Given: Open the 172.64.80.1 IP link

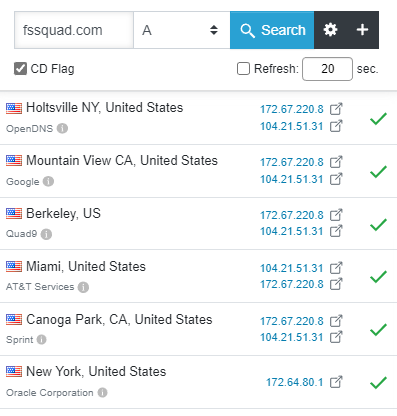Looking at the screenshot, I should [x=295, y=382].
